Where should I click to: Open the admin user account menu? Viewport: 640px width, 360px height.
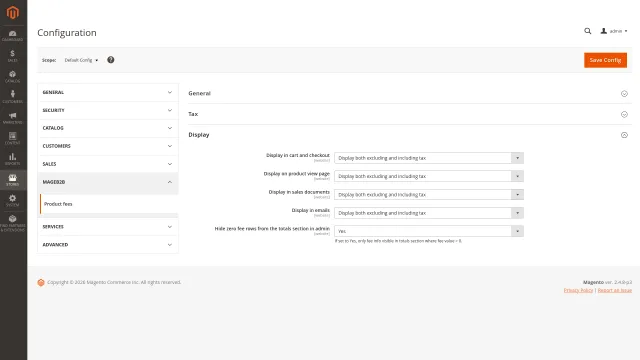tap(614, 31)
